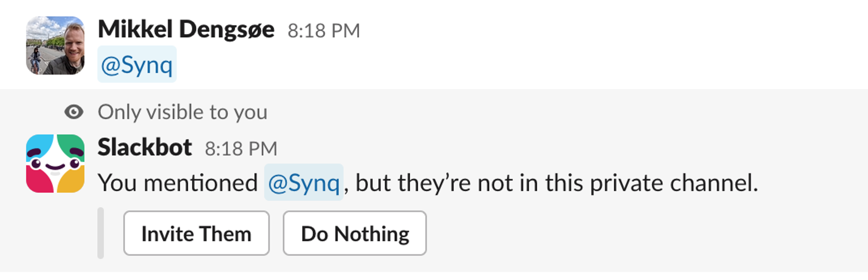Screen dimensions: 868x280
Task: Dismiss with the Do Nothing button
Action: tap(355, 233)
